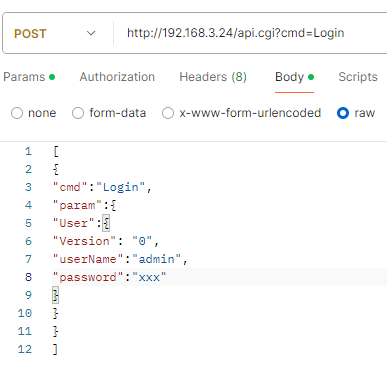Choose x-www-form-urlencoded radio button
This screenshot has width=387, height=366.
pyautogui.click(x=168, y=113)
